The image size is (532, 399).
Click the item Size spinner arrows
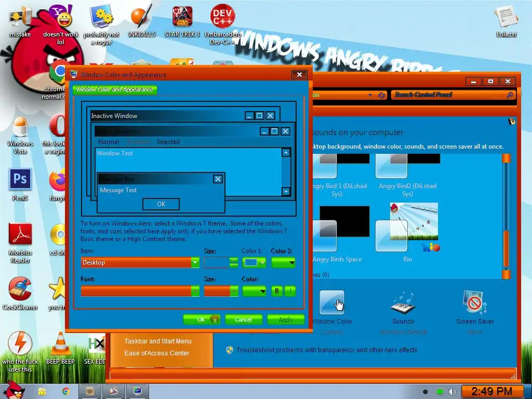[x=234, y=262]
